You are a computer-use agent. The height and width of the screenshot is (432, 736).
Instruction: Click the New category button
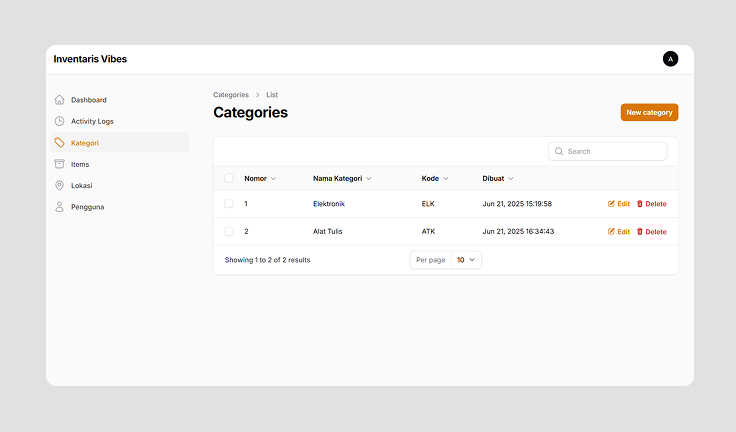click(649, 113)
